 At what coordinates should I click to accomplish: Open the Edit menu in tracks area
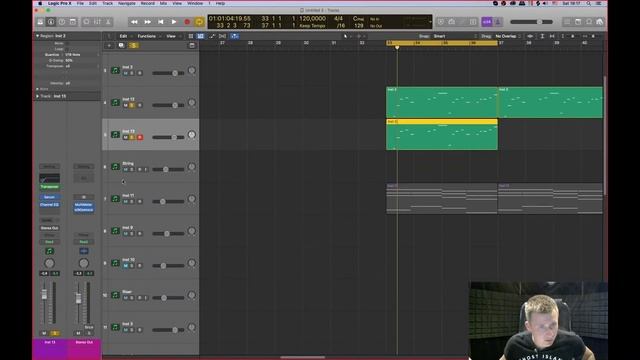coord(123,36)
